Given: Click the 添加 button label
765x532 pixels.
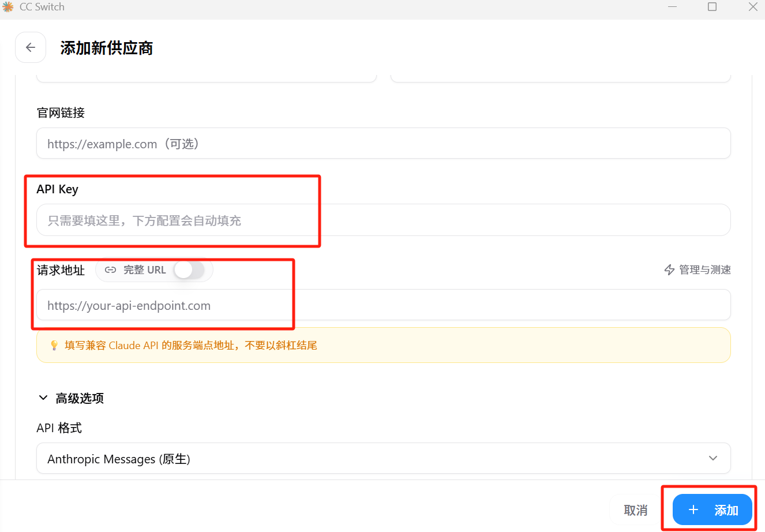Looking at the screenshot, I should (726, 510).
